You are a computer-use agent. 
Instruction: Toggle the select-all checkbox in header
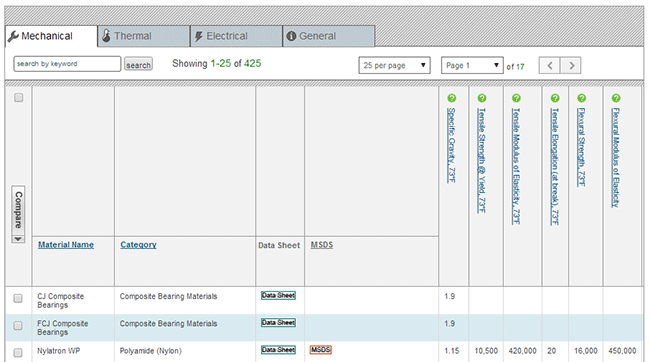[19, 98]
